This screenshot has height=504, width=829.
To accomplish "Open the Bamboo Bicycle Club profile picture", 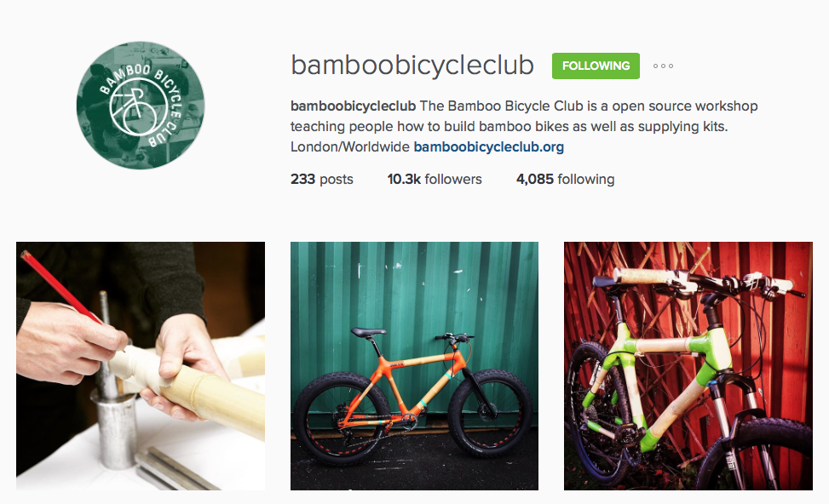I will (x=140, y=106).
